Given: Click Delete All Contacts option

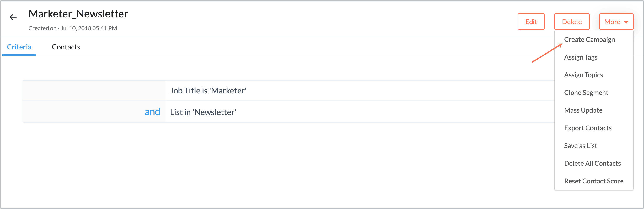Looking at the screenshot, I should click(592, 164).
